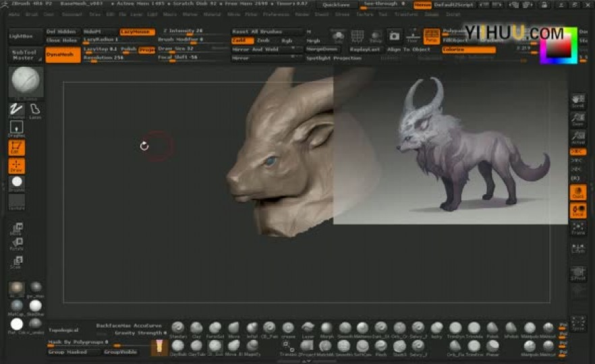Expand the Mirror options arrow

[x=293, y=58]
